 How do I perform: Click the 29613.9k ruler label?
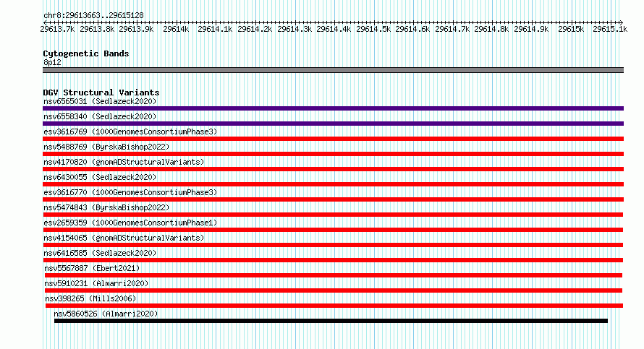click(x=136, y=29)
